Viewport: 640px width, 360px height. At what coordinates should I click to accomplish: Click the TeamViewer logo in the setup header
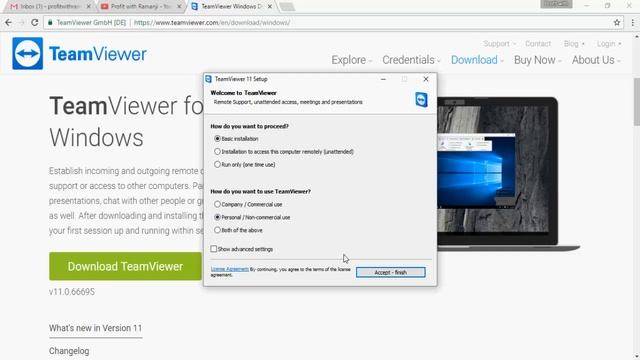(421, 100)
